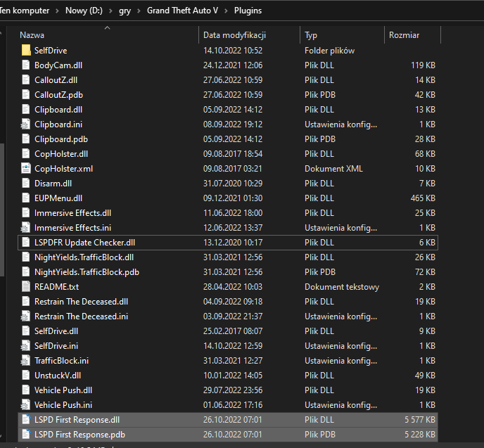
Task: Navigate to Grand Theft Auto V breadcrumb
Action: click(x=182, y=11)
